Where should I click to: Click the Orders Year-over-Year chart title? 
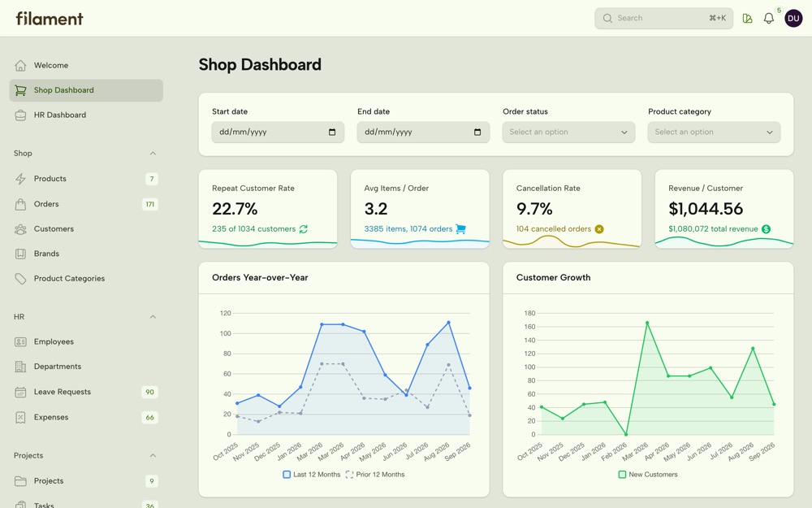[x=260, y=278]
